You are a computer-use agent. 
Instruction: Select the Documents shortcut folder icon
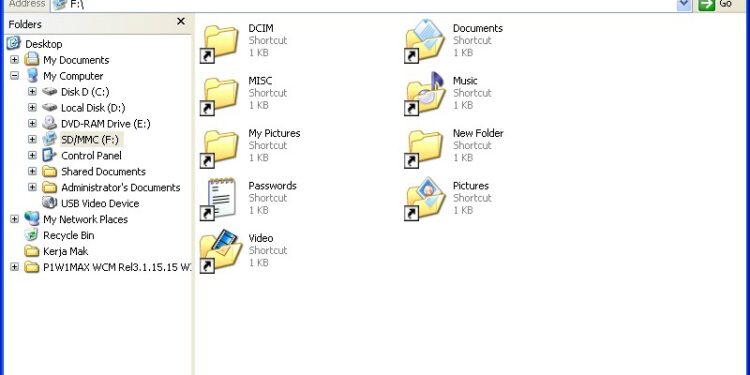424,42
